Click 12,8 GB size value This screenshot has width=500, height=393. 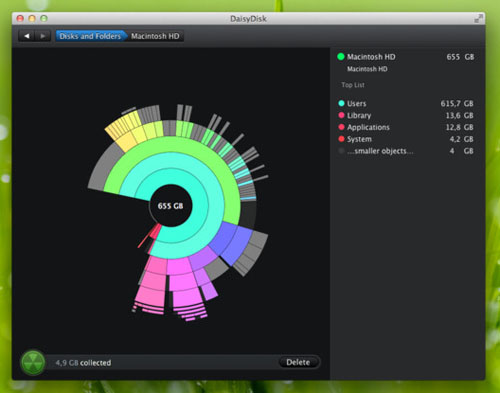(x=459, y=127)
